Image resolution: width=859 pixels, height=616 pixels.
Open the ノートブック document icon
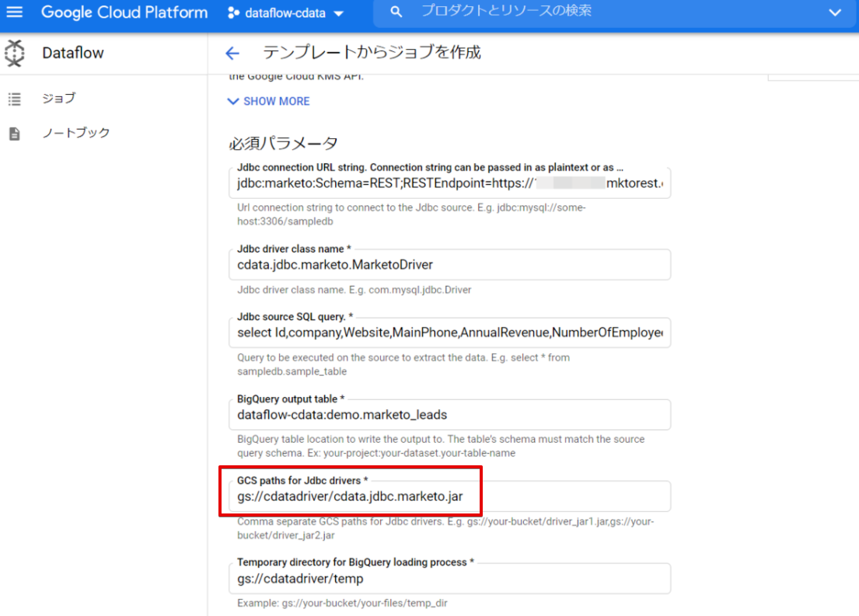15,134
